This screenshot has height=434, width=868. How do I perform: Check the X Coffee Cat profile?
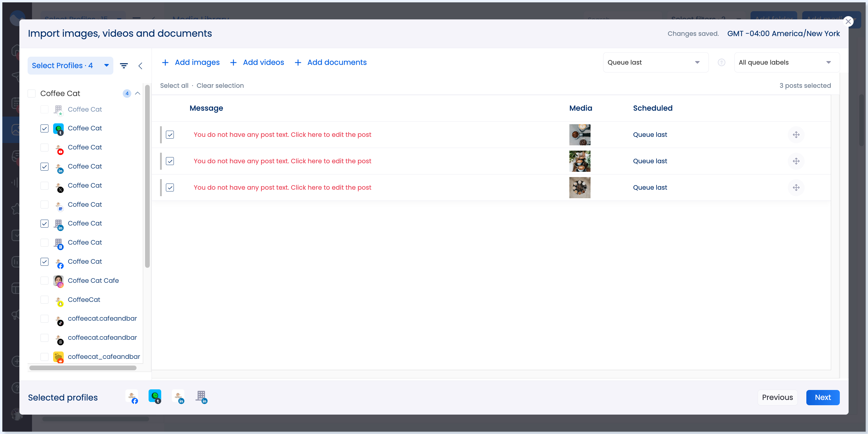44,186
